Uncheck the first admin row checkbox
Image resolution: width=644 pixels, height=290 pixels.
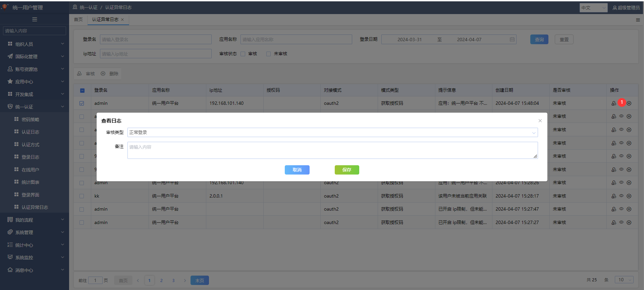pos(82,103)
